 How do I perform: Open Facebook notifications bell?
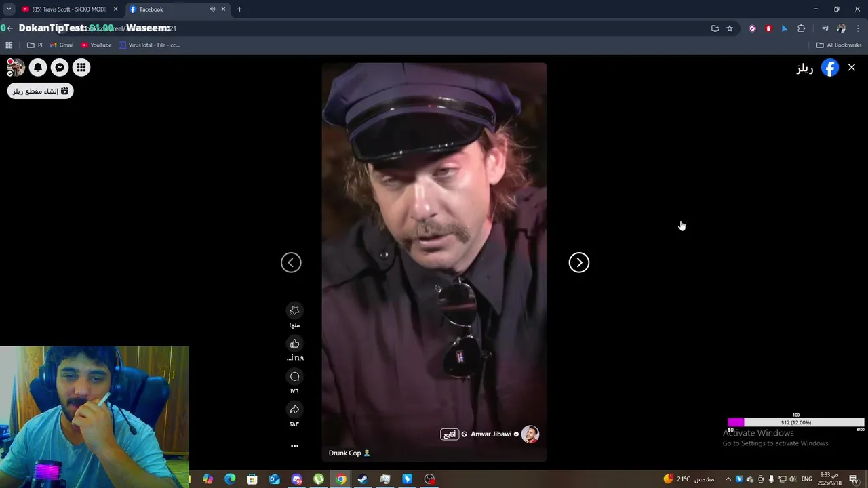(38, 67)
